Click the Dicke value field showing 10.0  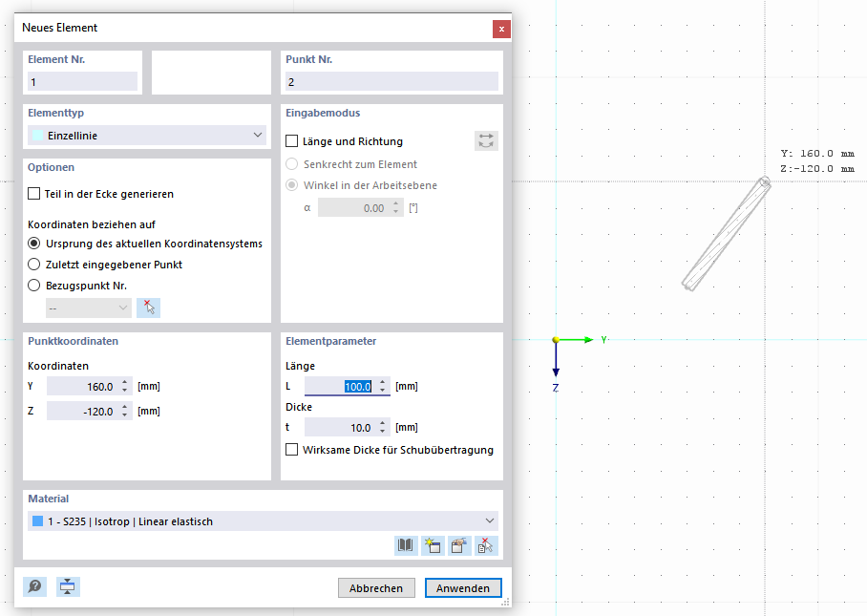click(x=344, y=426)
